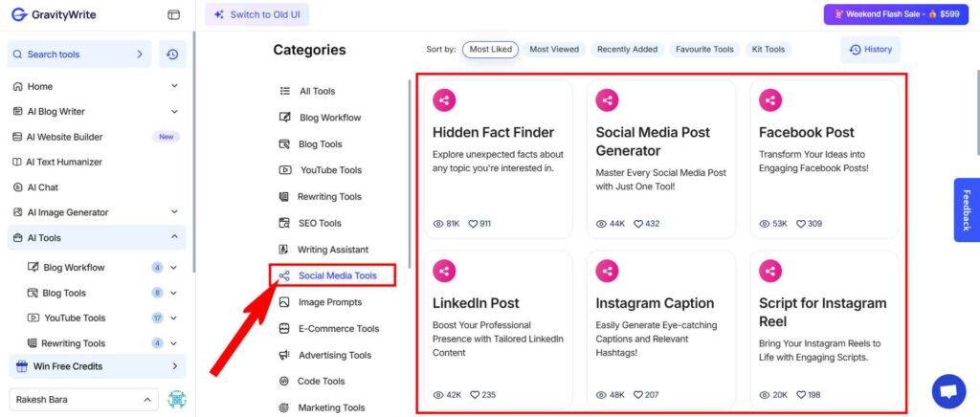Image resolution: width=980 pixels, height=417 pixels.
Task: Select Image Prompts category
Action: click(x=321, y=302)
